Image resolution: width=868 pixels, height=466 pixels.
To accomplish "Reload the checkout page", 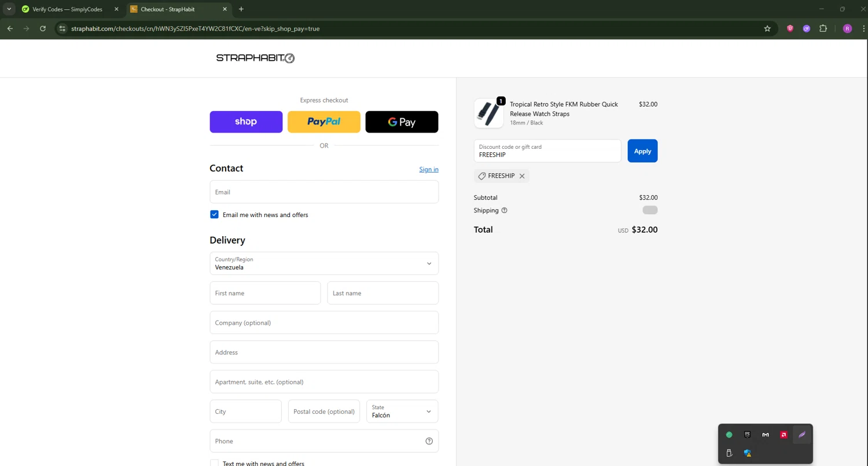I will coord(43,28).
